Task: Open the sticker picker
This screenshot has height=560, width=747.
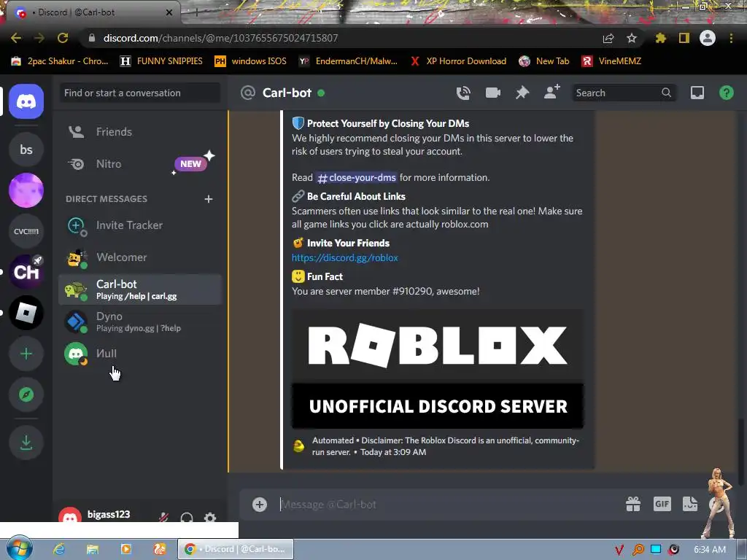Action: [690, 504]
